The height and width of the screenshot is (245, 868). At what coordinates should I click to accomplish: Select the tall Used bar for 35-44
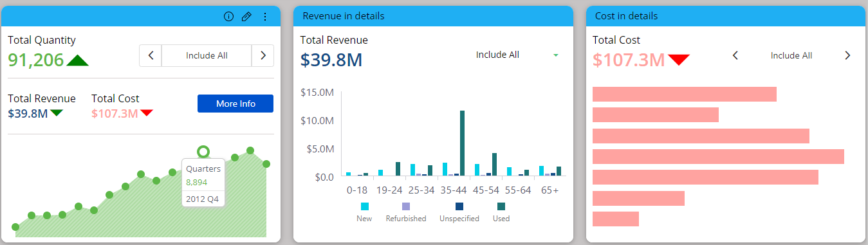click(462, 143)
